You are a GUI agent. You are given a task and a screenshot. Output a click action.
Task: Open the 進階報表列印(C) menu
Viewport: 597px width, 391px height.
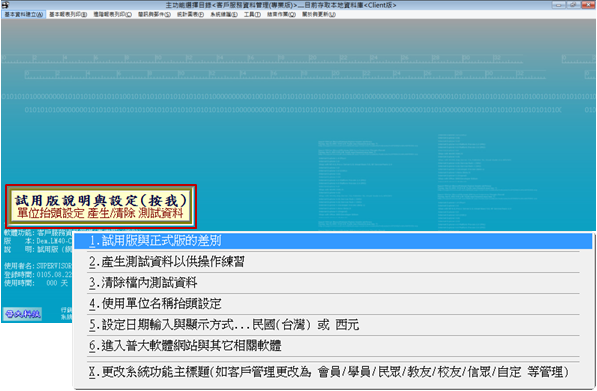pyautogui.click(x=112, y=14)
